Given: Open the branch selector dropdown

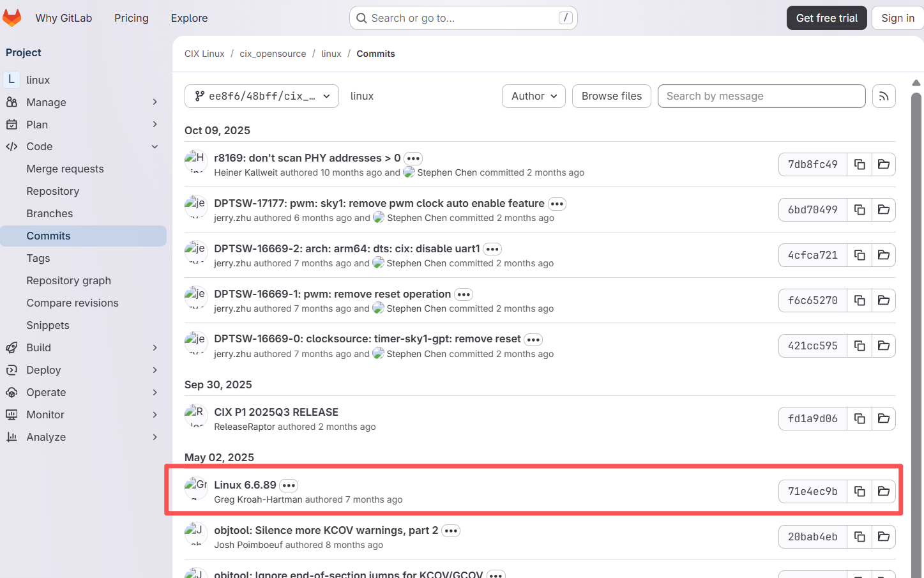Looking at the screenshot, I should click(262, 96).
